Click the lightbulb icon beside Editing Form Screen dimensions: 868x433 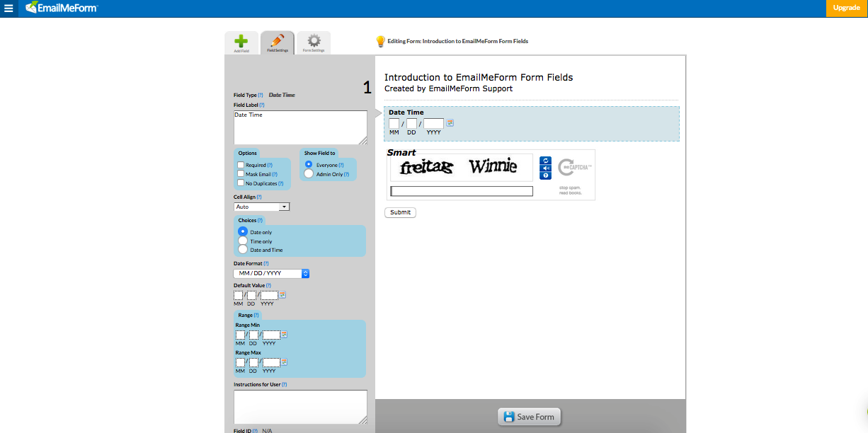coord(380,42)
